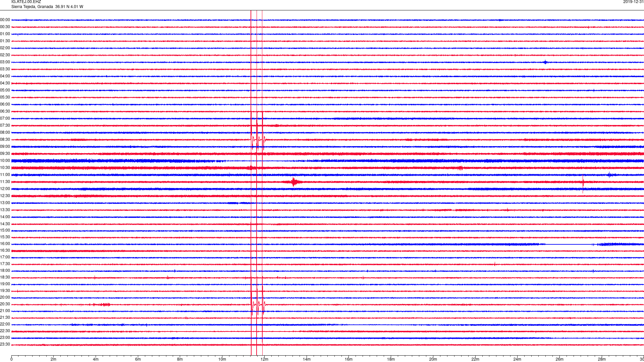Screen dimensions: 644x362
Task: Select the 07:00 trace time label
Action: 5,119
